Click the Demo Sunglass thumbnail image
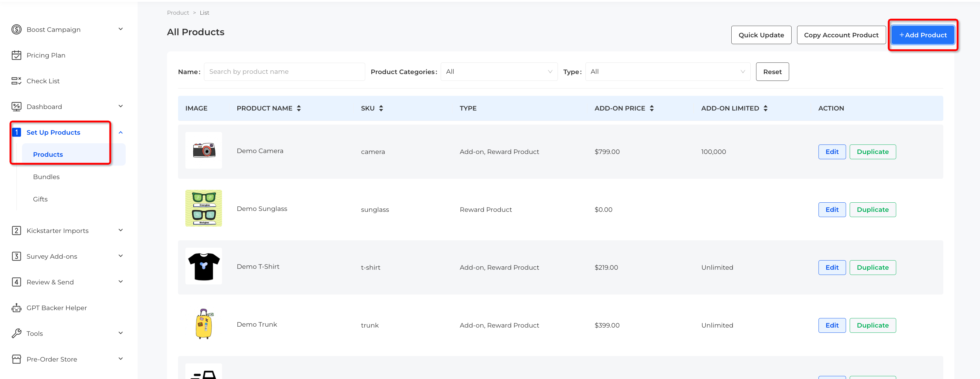 pyautogui.click(x=203, y=208)
